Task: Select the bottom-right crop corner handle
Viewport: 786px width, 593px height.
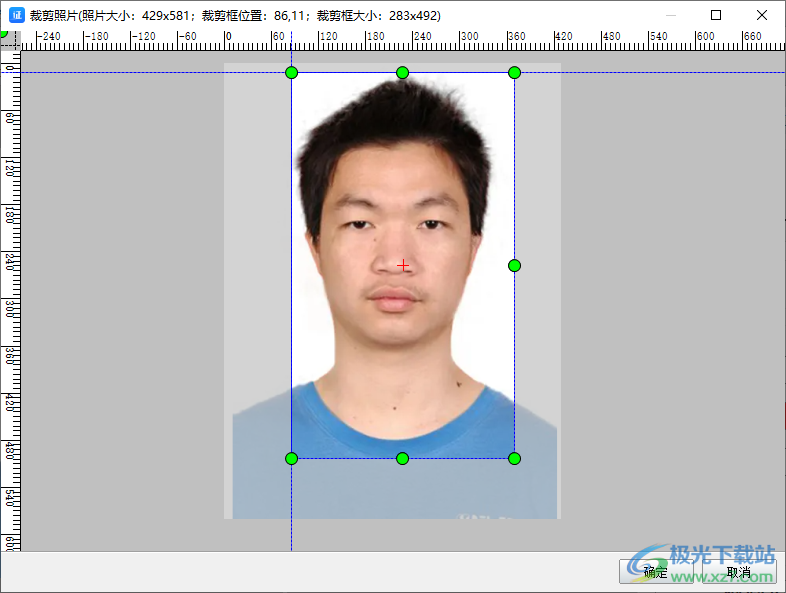Action: 514,458
